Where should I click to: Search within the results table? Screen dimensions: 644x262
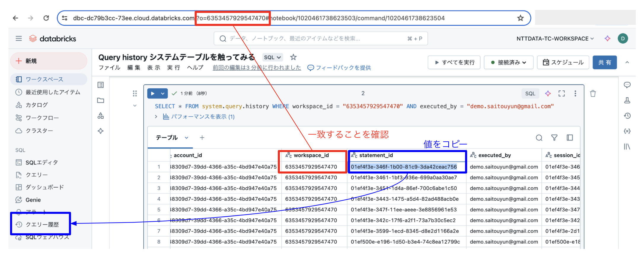click(539, 138)
